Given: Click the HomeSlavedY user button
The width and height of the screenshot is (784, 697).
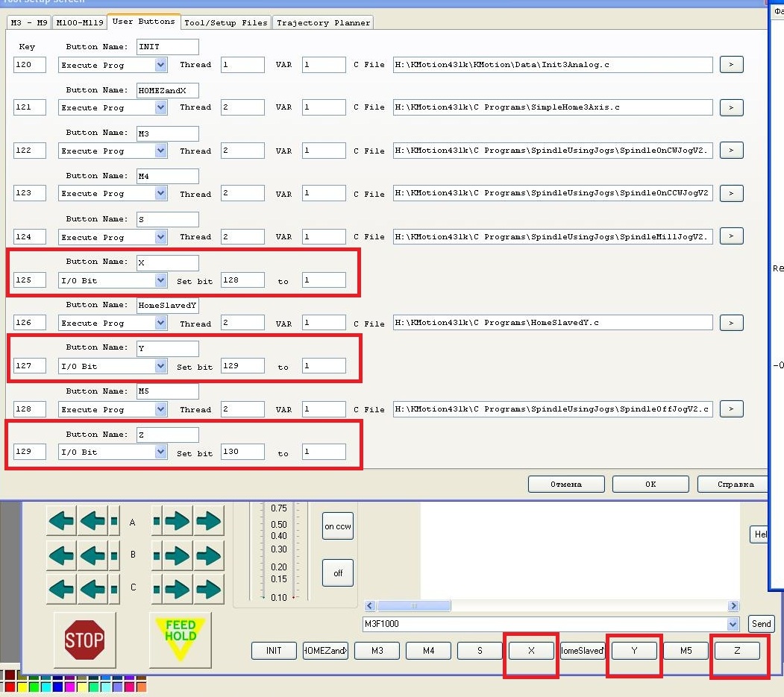Looking at the screenshot, I should (x=583, y=651).
